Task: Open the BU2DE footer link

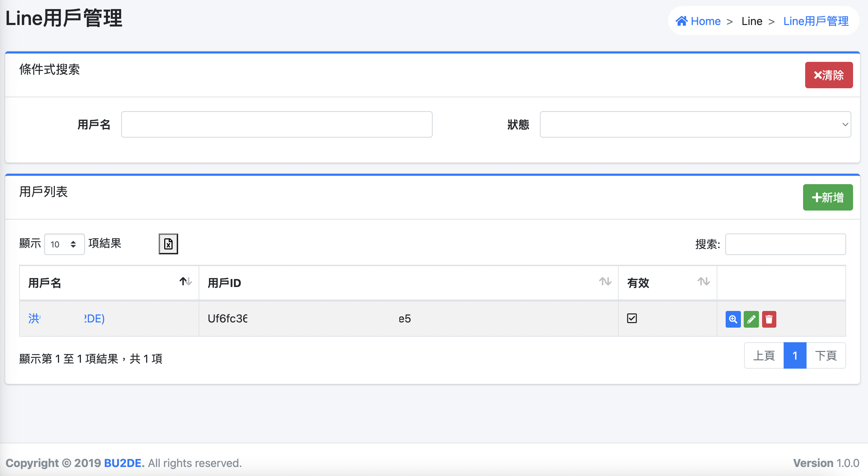Action: tap(124, 463)
